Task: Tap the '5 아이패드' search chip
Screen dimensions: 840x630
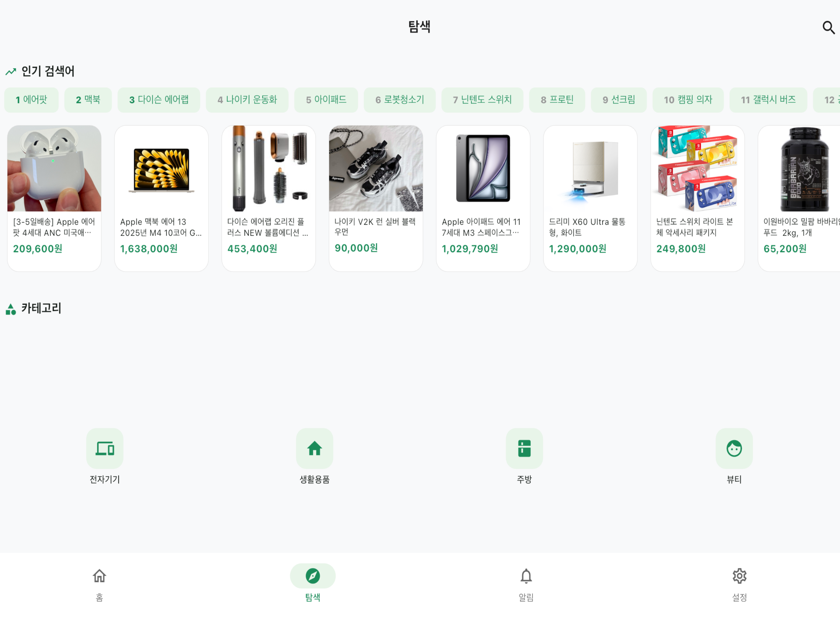Action: (326, 100)
